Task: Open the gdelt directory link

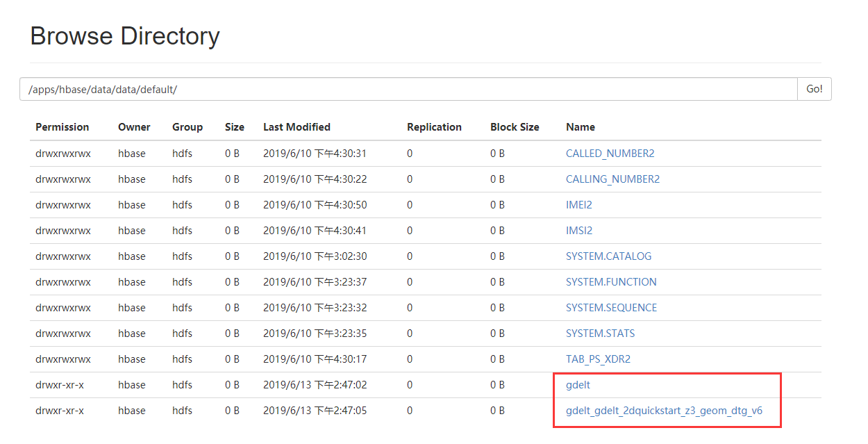Action: click(x=578, y=385)
